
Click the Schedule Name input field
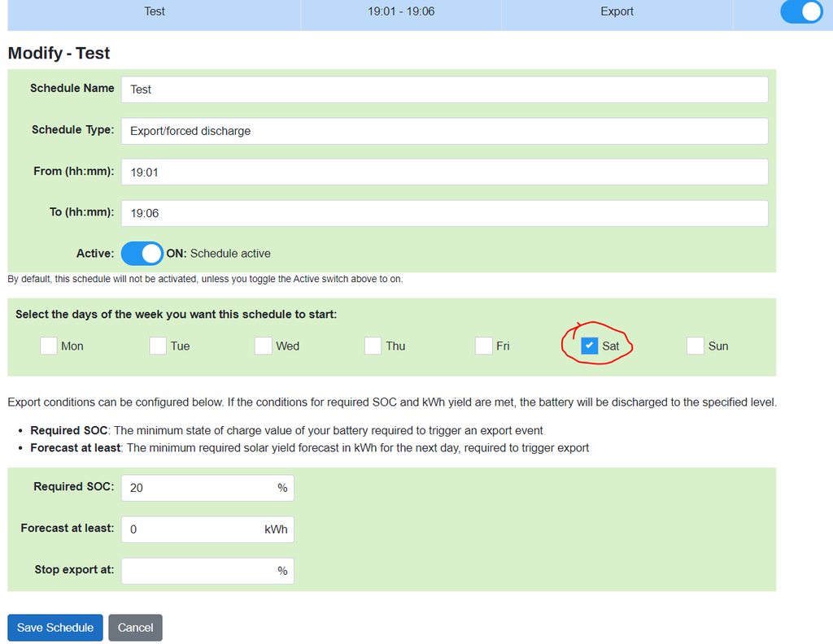[x=444, y=89]
